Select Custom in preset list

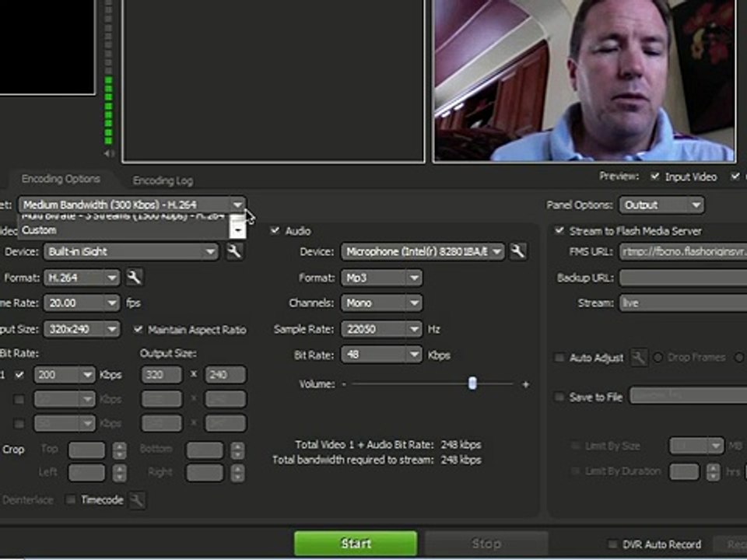[x=124, y=230]
